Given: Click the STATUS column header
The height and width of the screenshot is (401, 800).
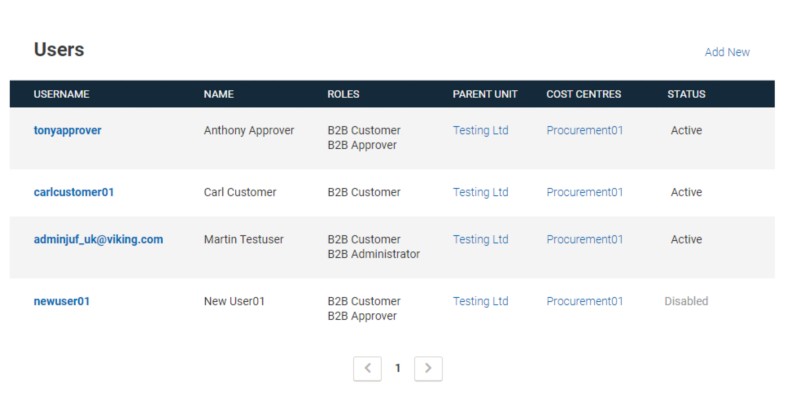Looking at the screenshot, I should 686,94.
